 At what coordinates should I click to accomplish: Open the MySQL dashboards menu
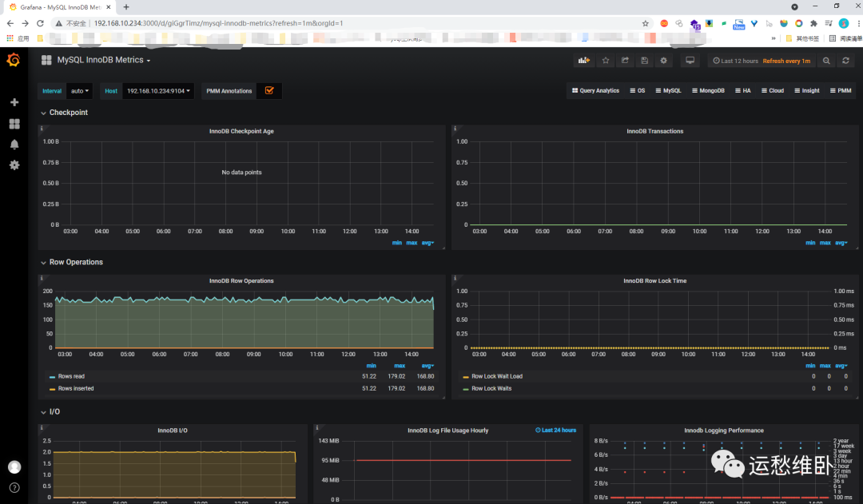click(668, 91)
